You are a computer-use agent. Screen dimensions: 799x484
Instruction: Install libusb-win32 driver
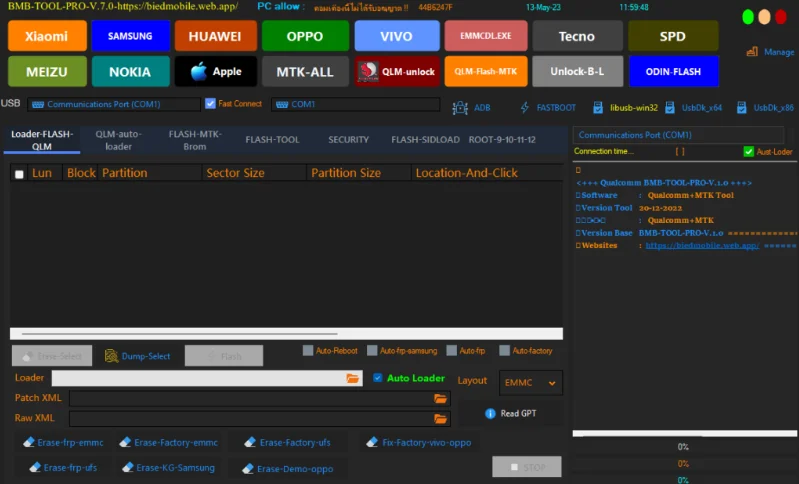click(626, 107)
